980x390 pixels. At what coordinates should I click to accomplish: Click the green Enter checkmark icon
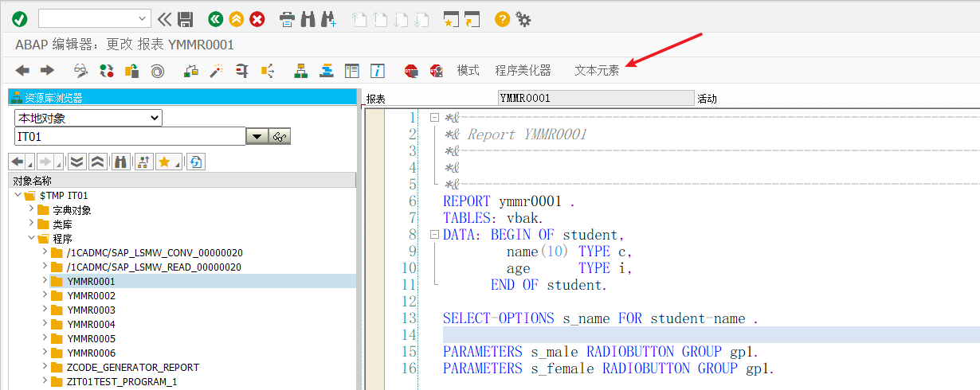coord(19,18)
